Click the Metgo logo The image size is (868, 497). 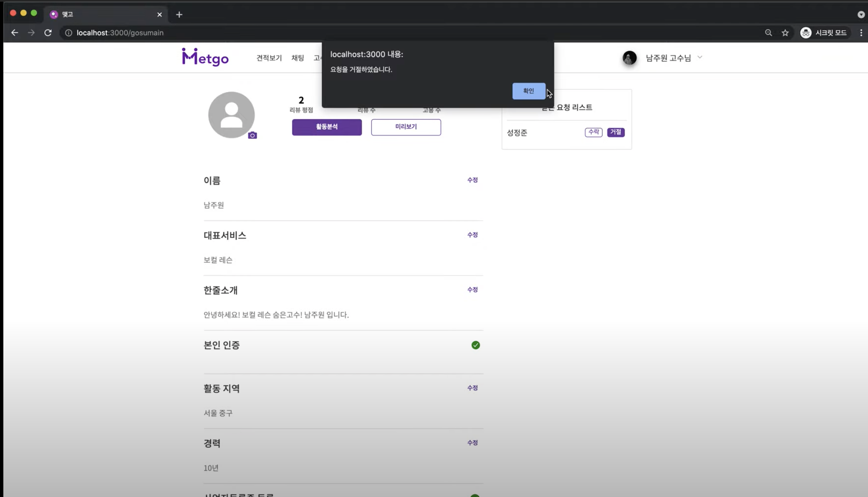205,57
